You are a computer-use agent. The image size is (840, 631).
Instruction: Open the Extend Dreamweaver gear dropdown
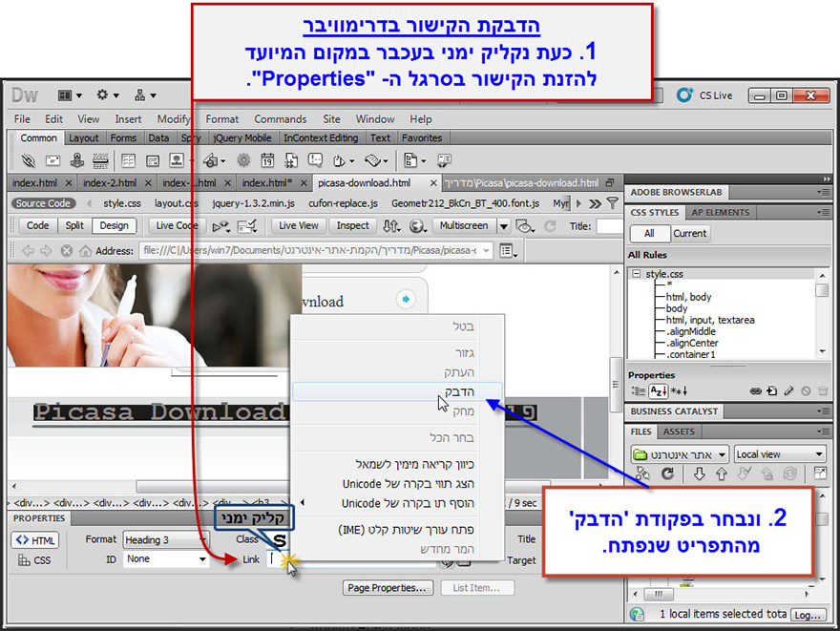107,95
